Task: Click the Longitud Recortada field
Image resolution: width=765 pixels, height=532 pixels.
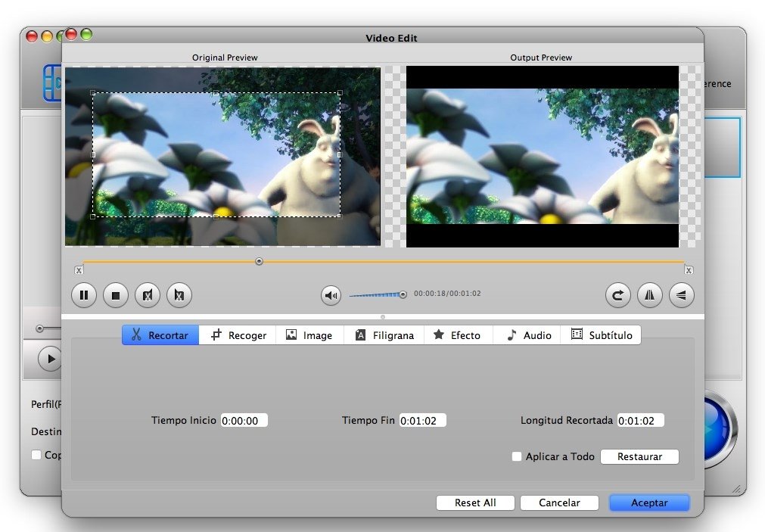Action: 640,421
